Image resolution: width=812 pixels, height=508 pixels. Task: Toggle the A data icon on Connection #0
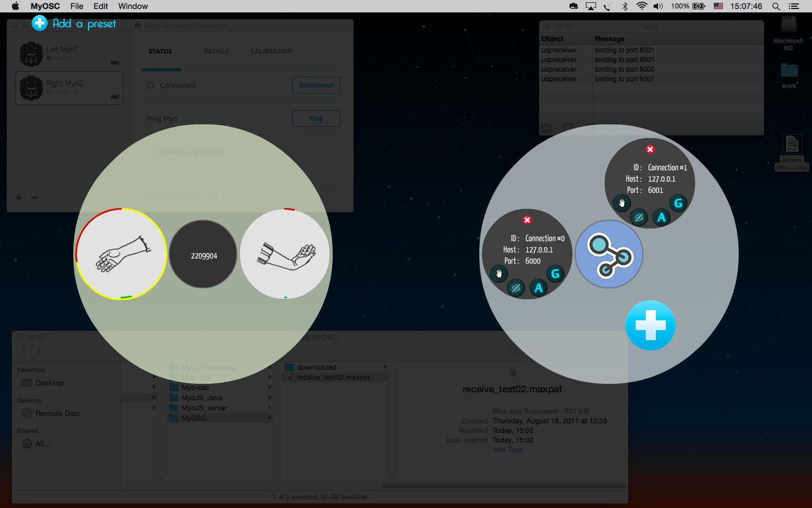(539, 288)
